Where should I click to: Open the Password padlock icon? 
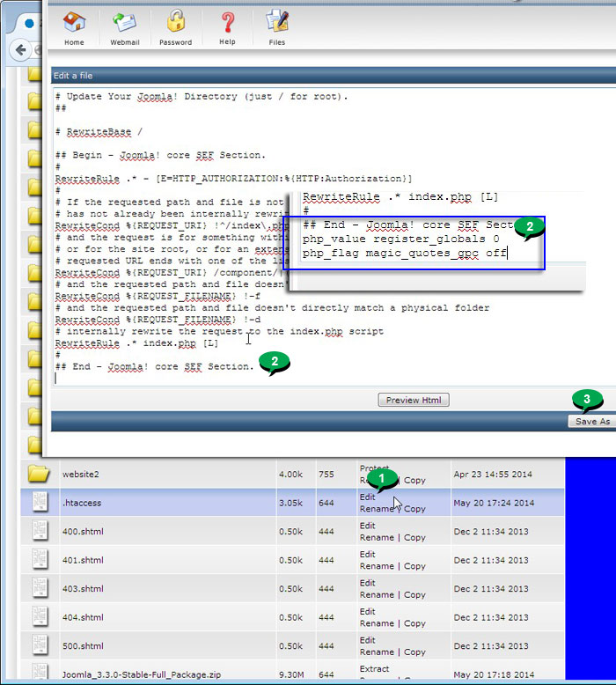coord(175,21)
